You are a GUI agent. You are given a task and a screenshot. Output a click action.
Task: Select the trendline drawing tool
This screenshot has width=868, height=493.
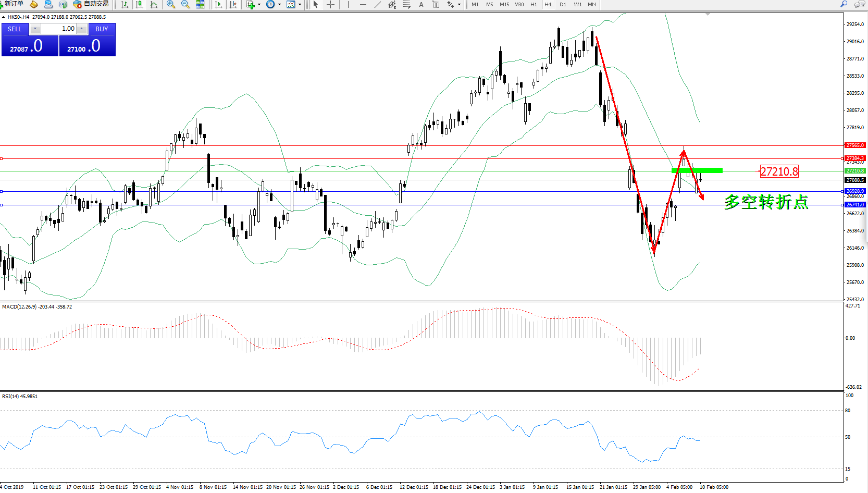pos(377,5)
